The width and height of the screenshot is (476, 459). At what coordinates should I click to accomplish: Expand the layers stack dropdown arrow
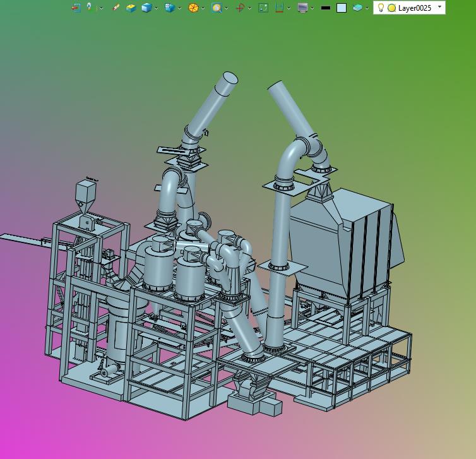click(x=367, y=8)
